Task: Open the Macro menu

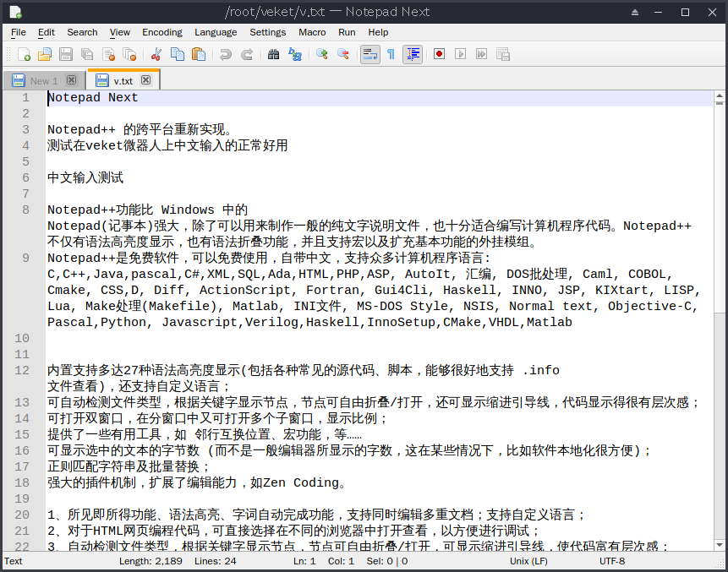Action: (x=312, y=32)
